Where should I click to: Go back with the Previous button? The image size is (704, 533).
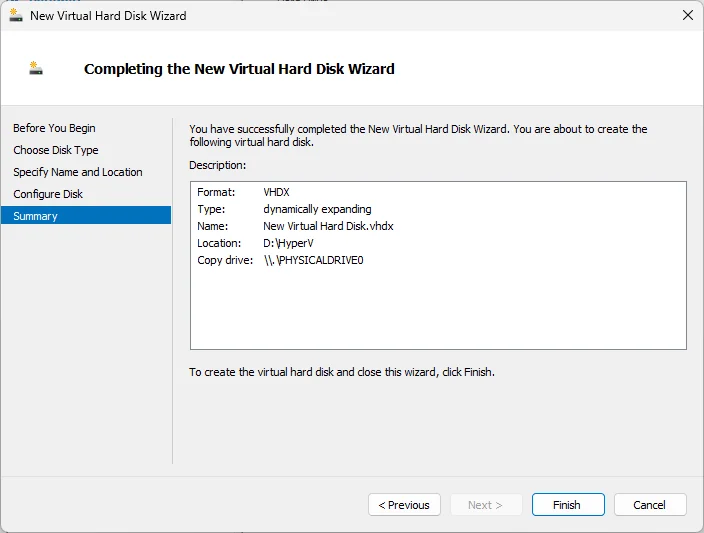click(404, 505)
